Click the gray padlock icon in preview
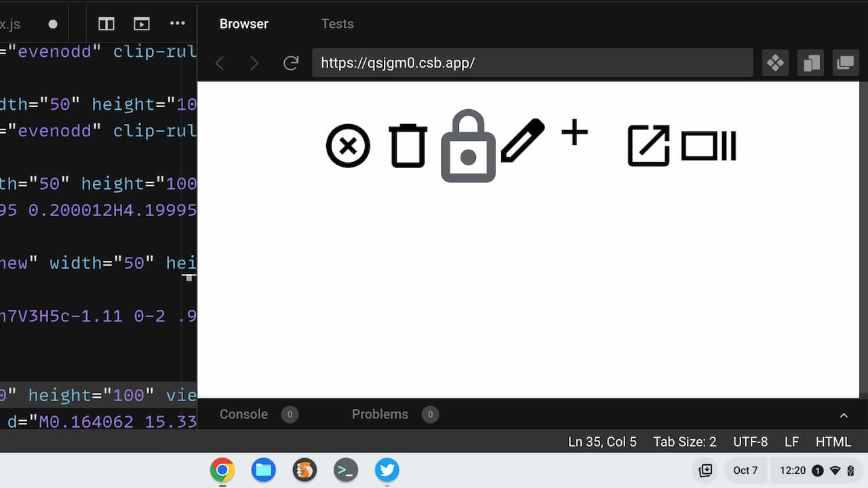 (468, 146)
